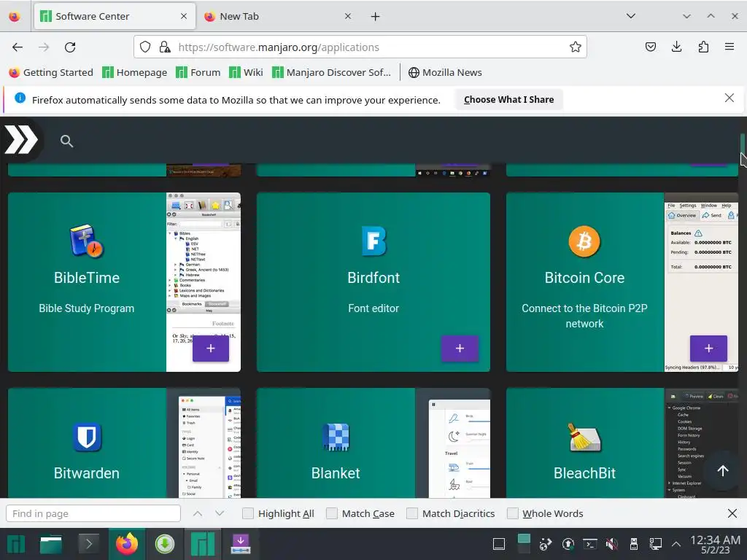Go to next find match arrow
This screenshot has height=560, width=747.
pyautogui.click(x=220, y=513)
